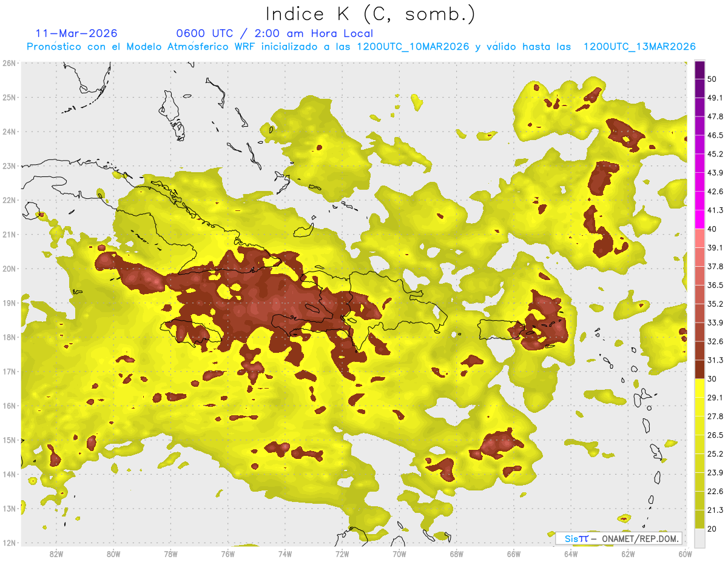Click the '22.6' color scale label

pyautogui.click(x=715, y=492)
